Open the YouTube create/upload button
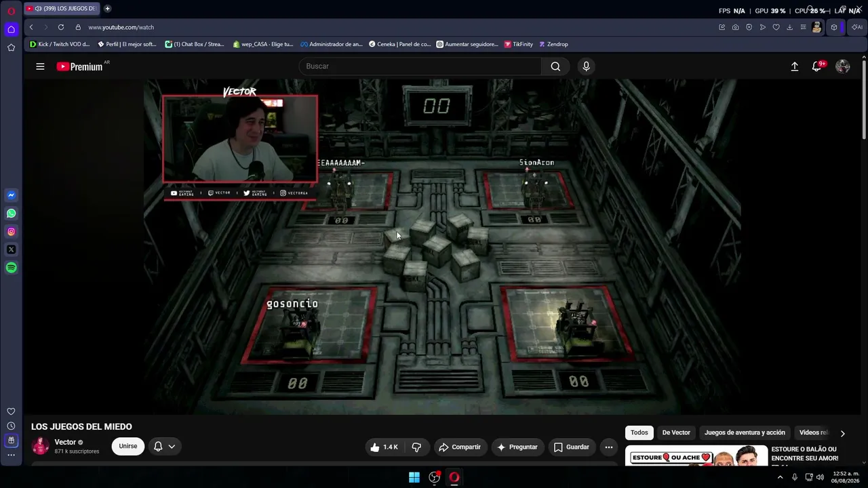868x488 pixels. (795, 66)
